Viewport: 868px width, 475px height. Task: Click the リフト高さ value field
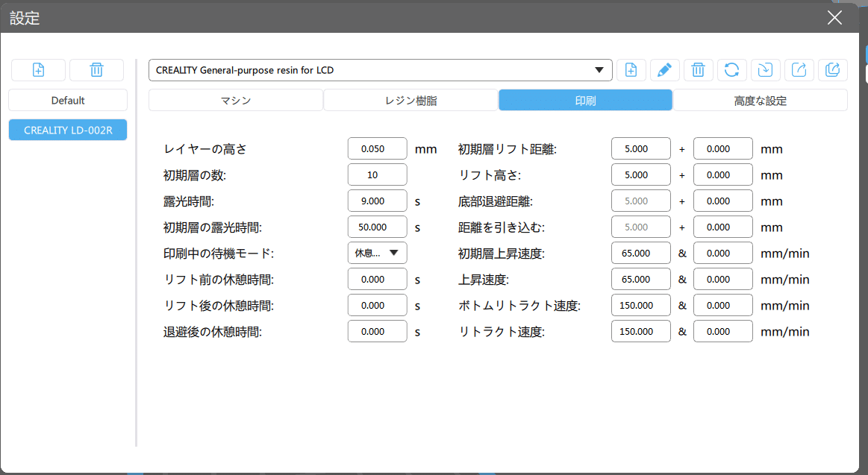(640, 174)
